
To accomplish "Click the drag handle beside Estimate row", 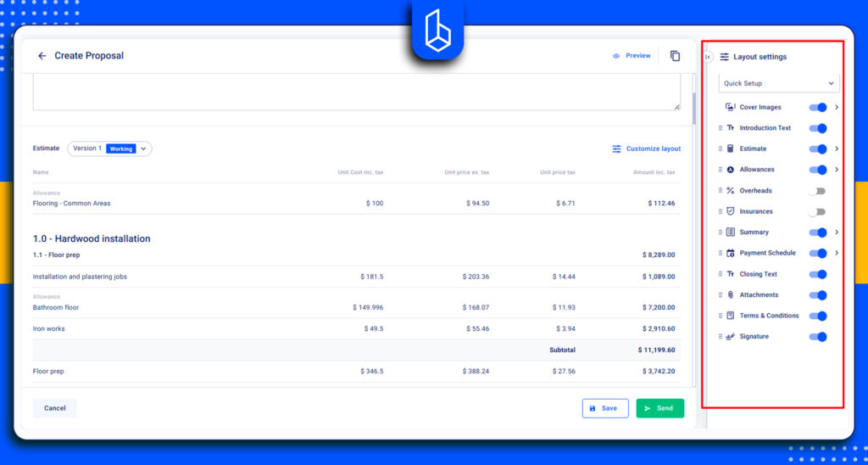I will tap(721, 148).
